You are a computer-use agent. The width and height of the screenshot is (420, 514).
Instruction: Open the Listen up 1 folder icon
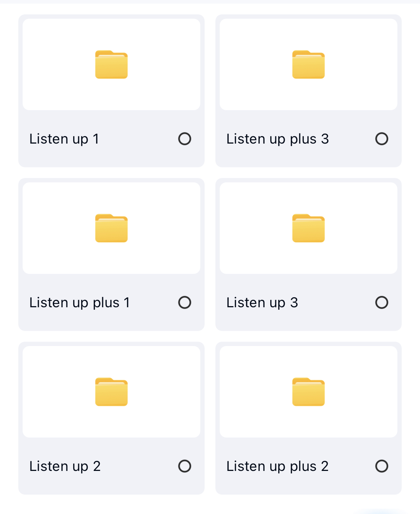111,65
